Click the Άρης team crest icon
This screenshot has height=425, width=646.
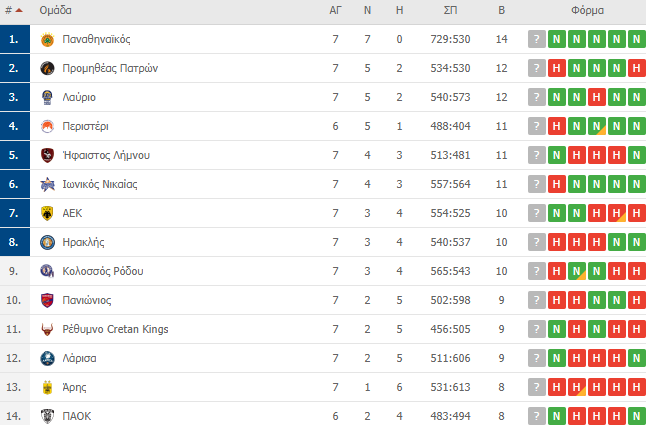pyautogui.click(x=47, y=388)
